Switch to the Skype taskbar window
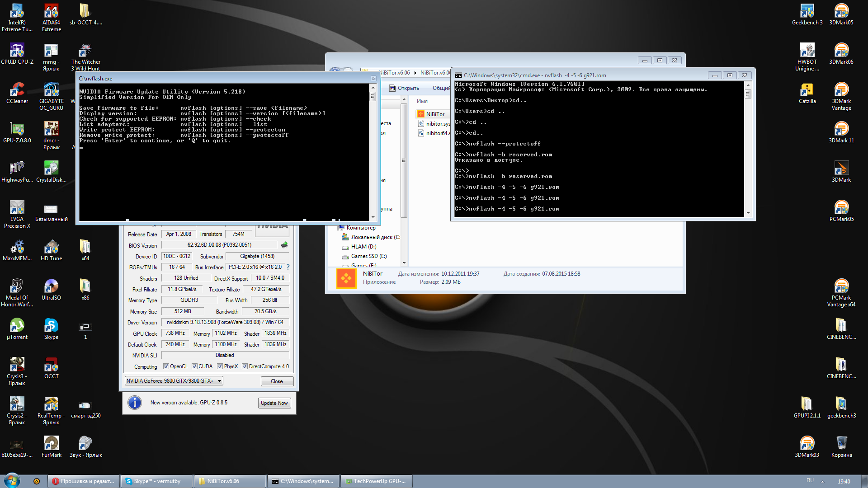This screenshot has width=868, height=488. pyautogui.click(x=157, y=481)
